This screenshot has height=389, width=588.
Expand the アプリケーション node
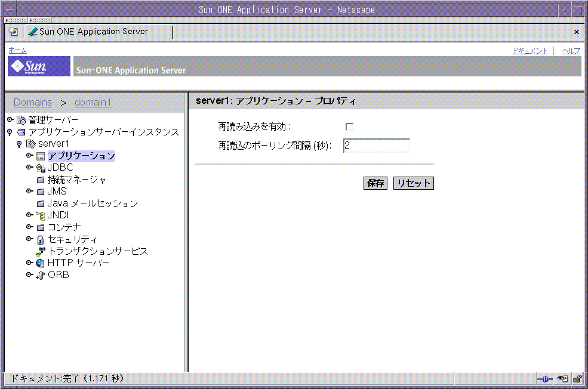pos(30,156)
